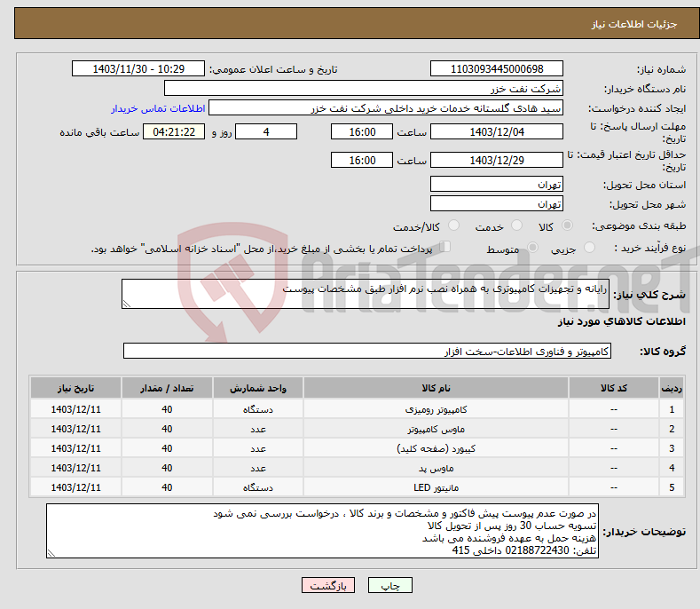Click the ردیف column header
The height and width of the screenshot is (609, 700).
coord(672,388)
